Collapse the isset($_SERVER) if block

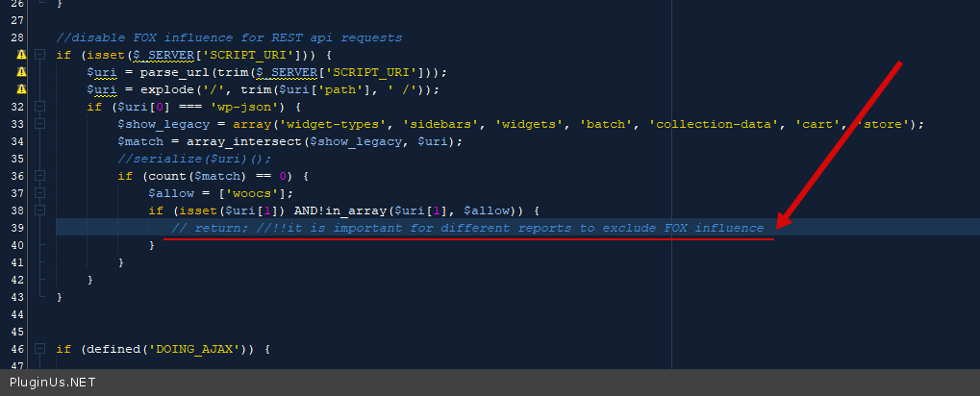(40, 55)
